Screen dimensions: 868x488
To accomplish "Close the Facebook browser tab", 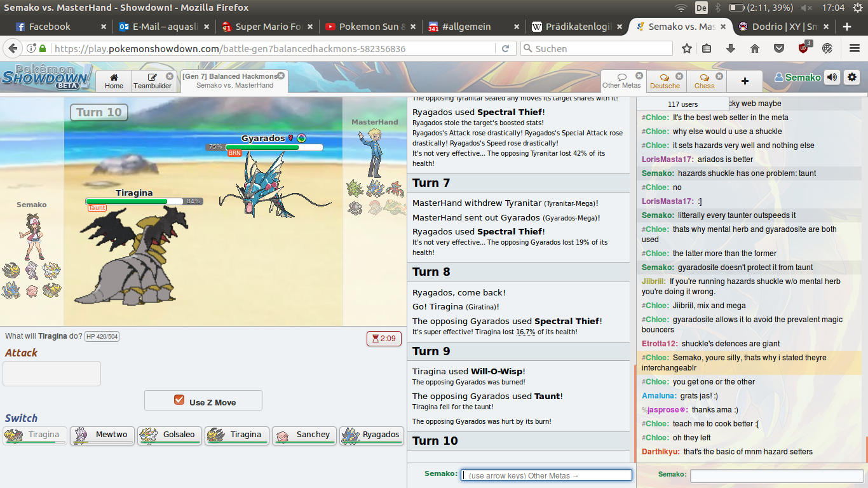I will tap(104, 27).
